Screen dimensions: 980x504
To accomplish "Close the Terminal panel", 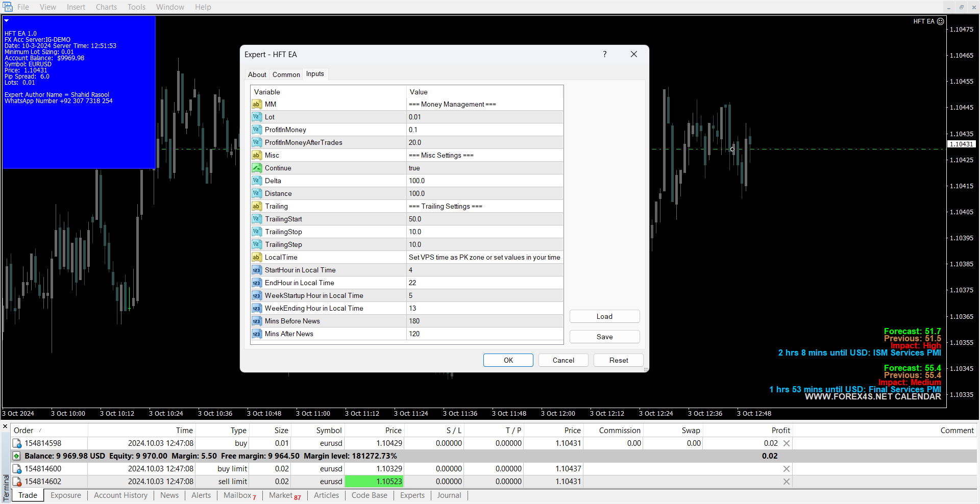I will coord(5,426).
